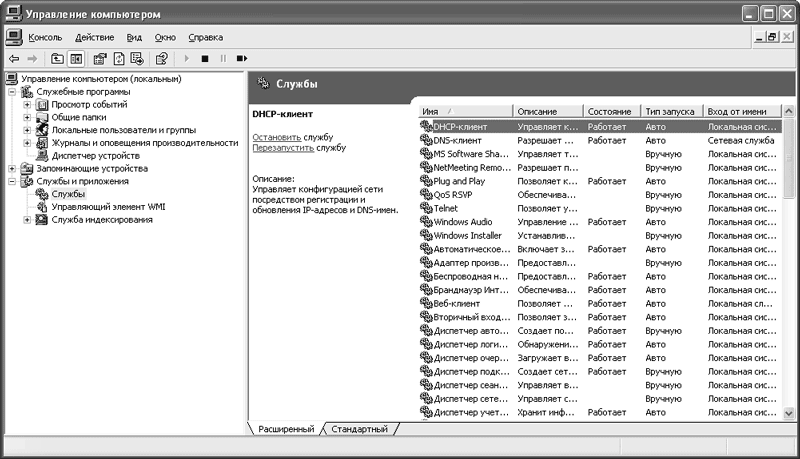Expand the Просмотр событий tree node

(28, 105)
